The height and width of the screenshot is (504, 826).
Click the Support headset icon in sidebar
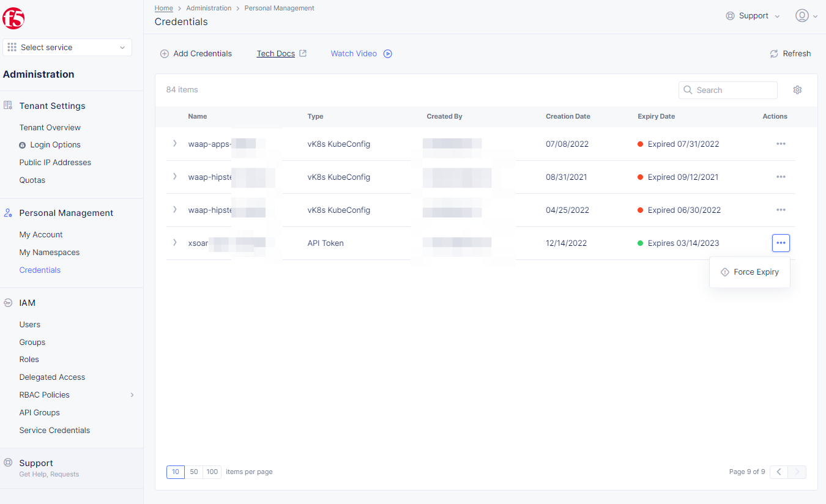tap(7, 462)
